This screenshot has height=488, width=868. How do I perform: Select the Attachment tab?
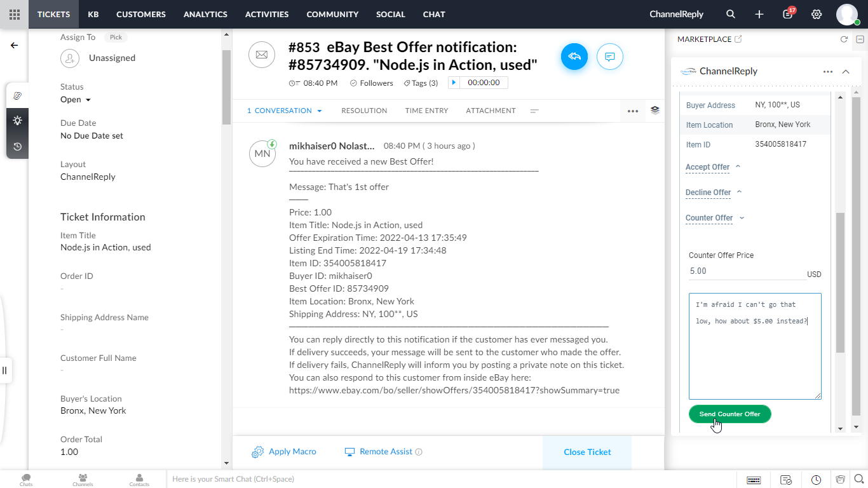pos(491,111)
